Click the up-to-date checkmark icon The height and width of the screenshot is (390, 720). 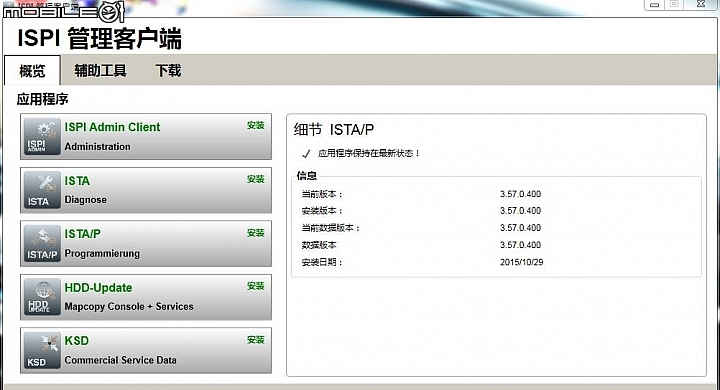point(306,154)
